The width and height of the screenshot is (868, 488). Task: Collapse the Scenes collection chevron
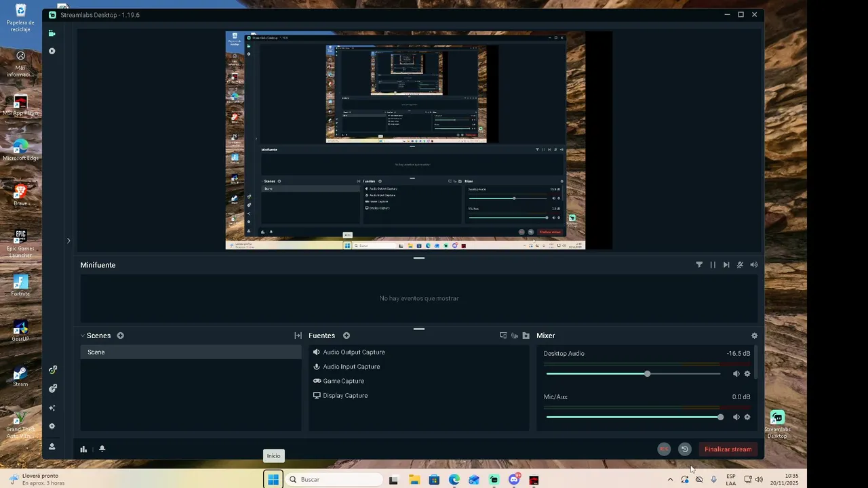coord(83,335)
